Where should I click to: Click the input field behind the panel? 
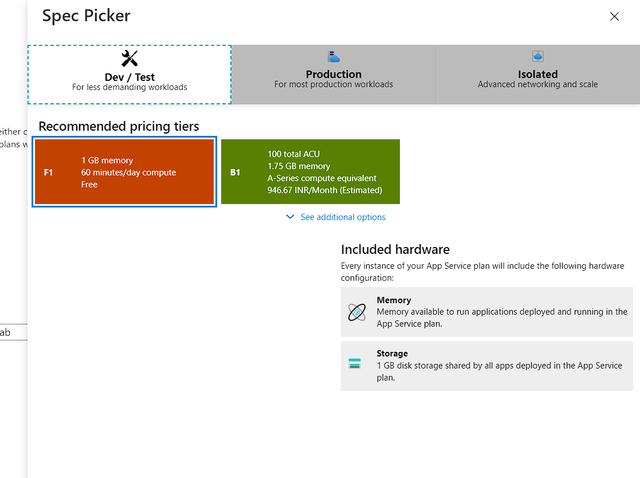13,332
